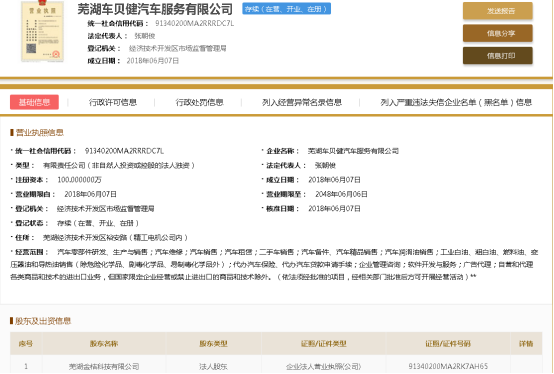Click the 核准日期 value 2018年06月07日

click(x=334, y=209)
